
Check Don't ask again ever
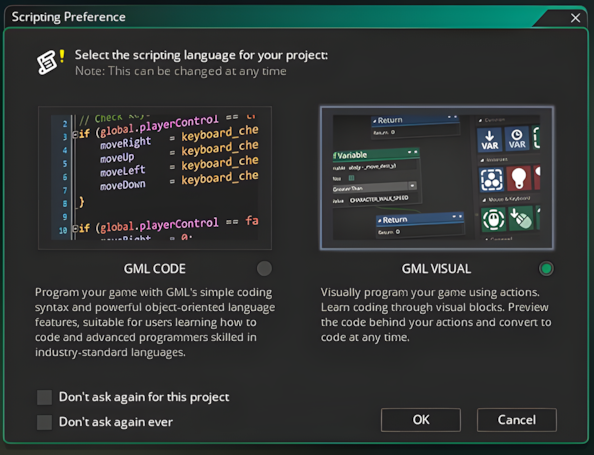[44, 422]
